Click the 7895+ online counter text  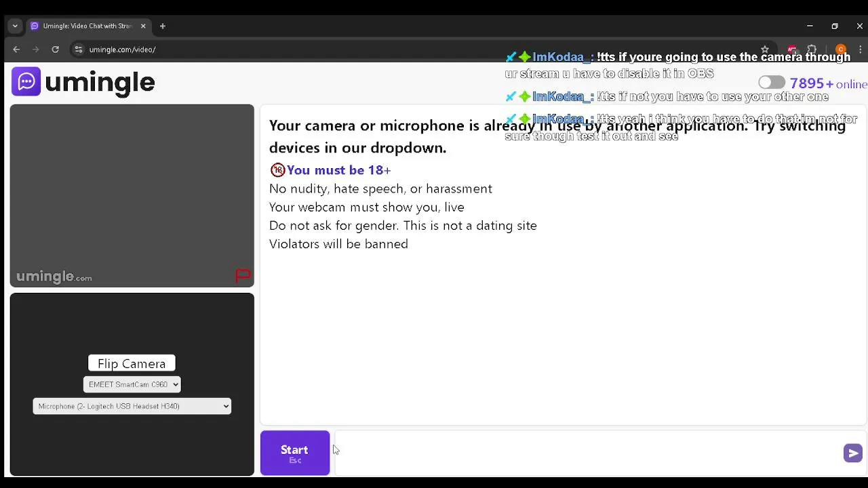[828, 83]
